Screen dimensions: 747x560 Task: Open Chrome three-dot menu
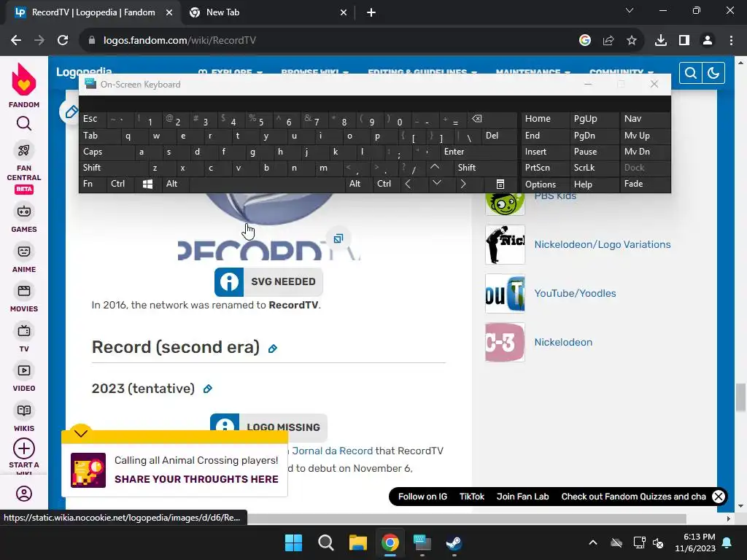click(x=731, y=41)
